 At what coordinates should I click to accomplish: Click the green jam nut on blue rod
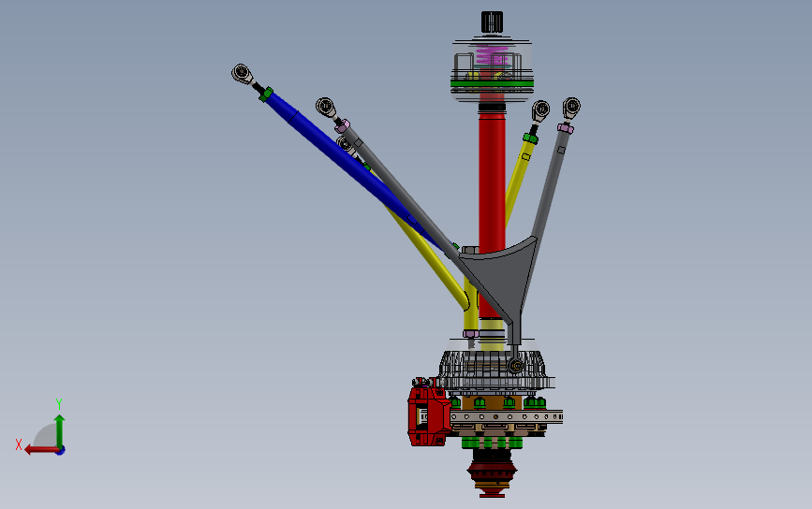pyautogui.click(x=266, y=95)
